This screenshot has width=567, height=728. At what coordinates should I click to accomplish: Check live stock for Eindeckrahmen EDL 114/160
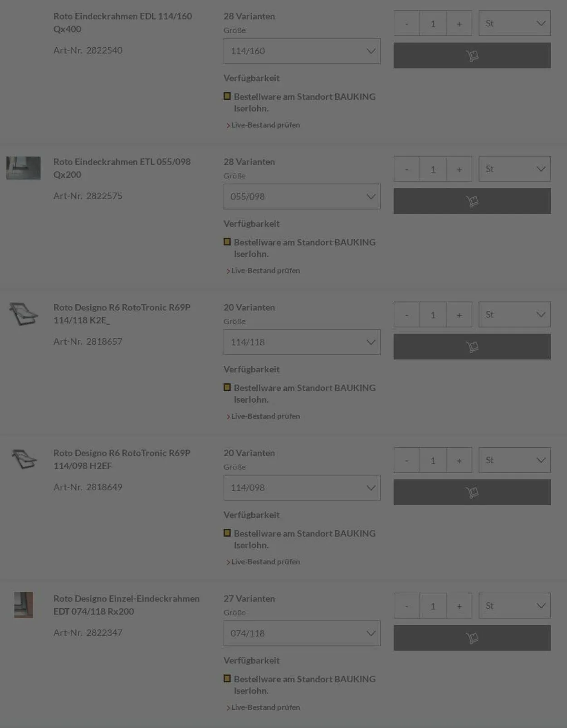point(265,125)
